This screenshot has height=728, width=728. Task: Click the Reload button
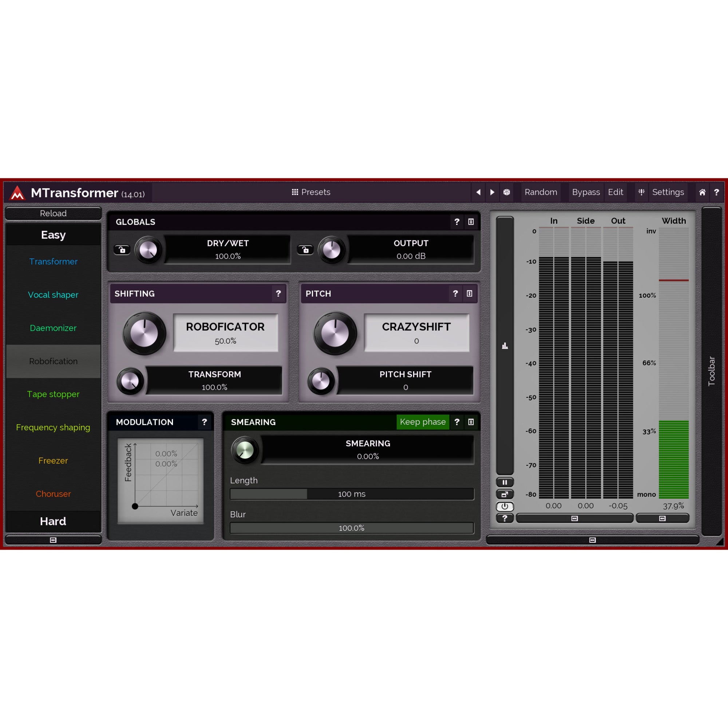53,213
